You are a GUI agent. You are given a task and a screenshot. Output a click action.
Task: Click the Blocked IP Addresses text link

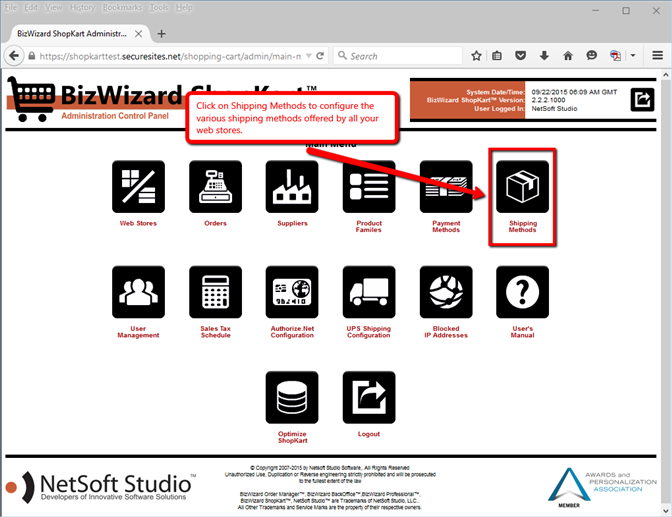point(446,332)
